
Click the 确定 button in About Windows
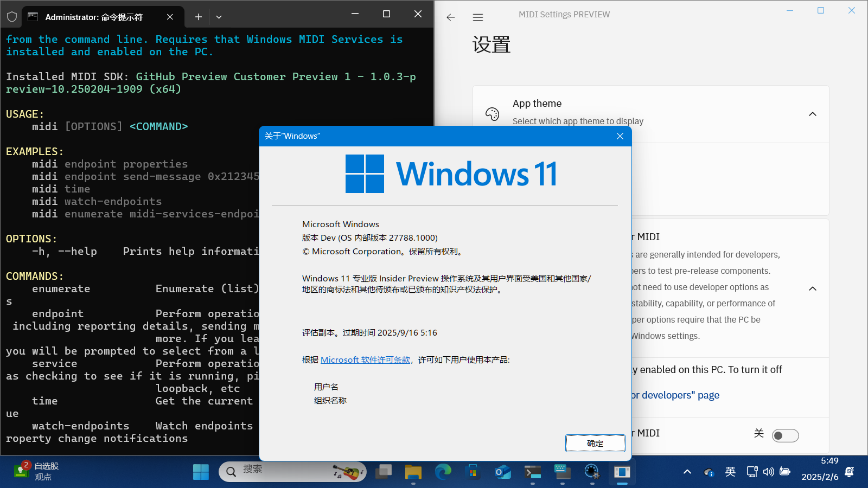595,443
